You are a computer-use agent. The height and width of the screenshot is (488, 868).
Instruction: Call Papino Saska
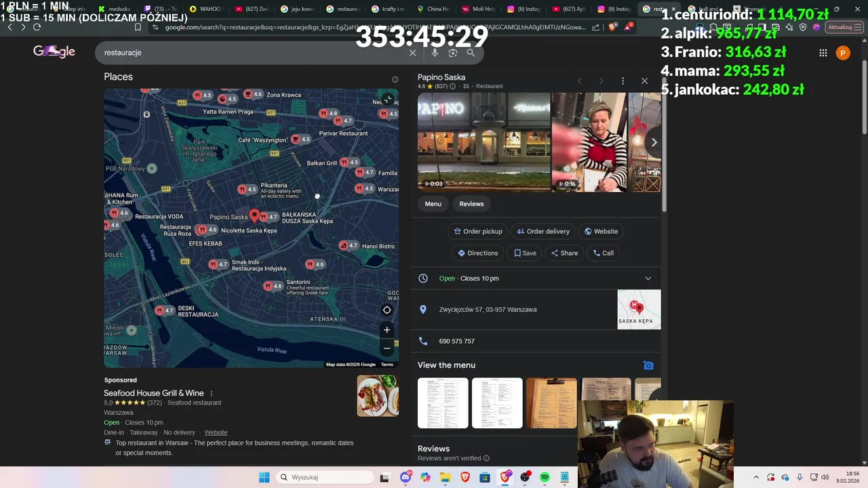click(603, 253)
